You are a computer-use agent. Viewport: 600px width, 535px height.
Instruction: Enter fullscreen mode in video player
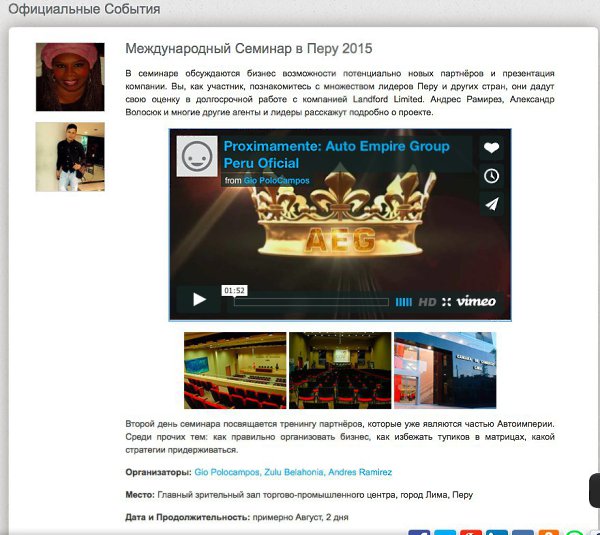pyautogui.click(x=446, y=302)
